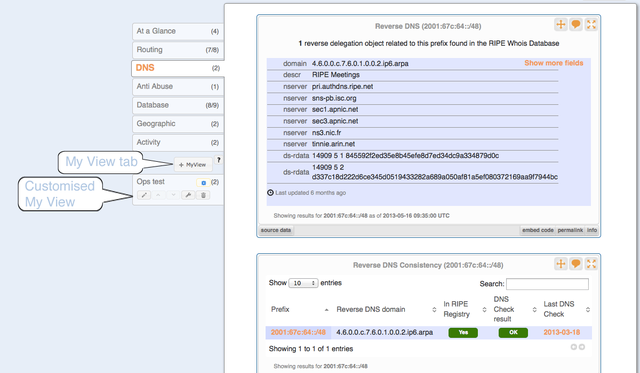Click the green OK check result badge

point(513,333)
